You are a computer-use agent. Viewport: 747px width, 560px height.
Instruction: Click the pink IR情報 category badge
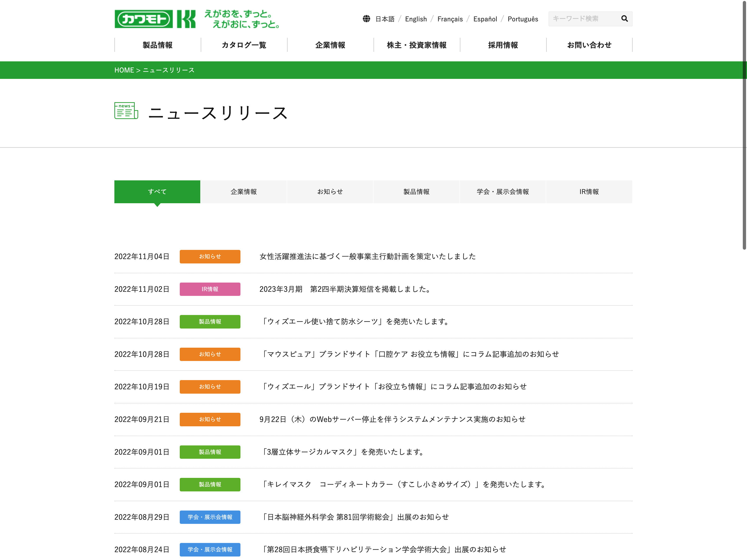[210, 289]
